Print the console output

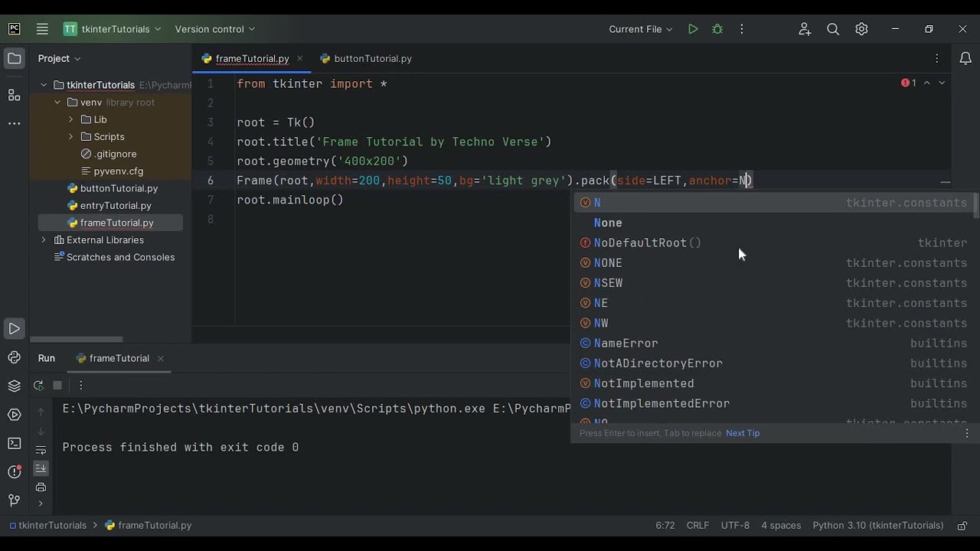click(41, 487)
